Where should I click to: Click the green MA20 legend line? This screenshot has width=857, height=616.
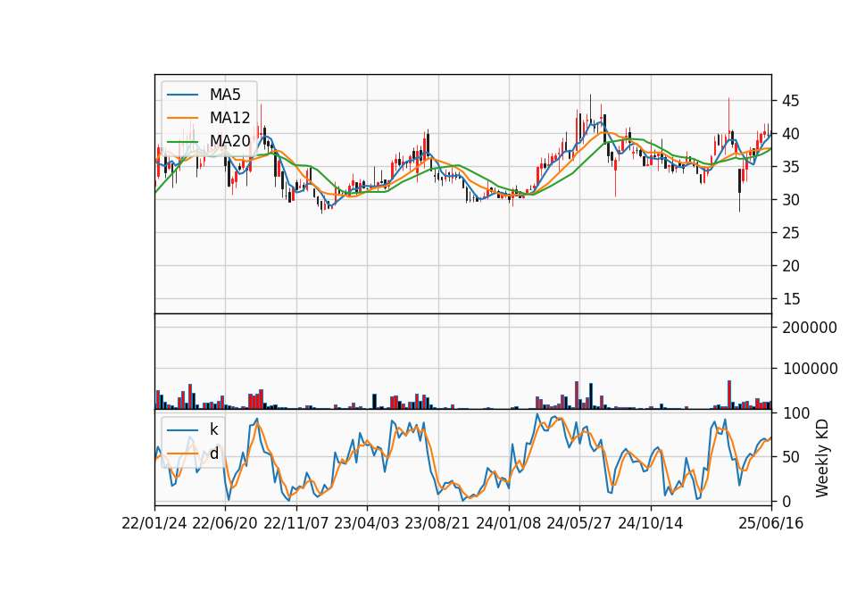[182, 142]
